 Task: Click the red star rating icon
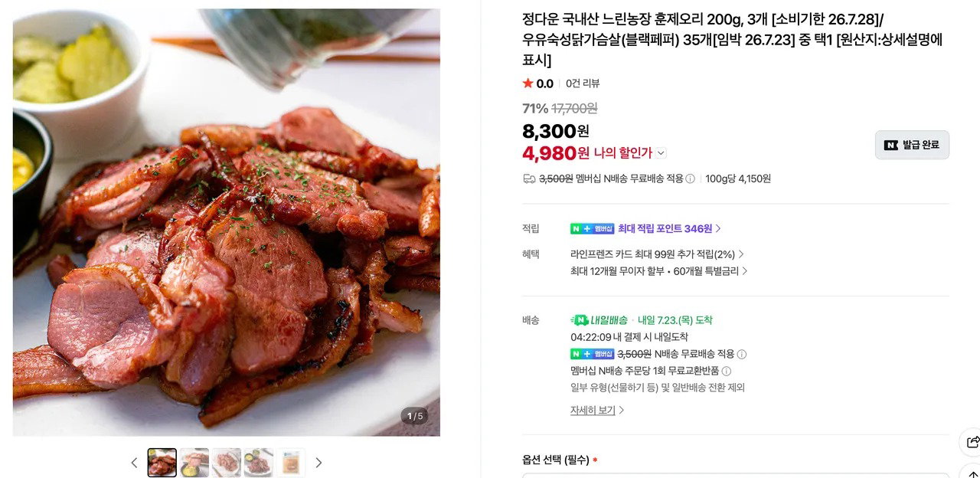point(528,83)
